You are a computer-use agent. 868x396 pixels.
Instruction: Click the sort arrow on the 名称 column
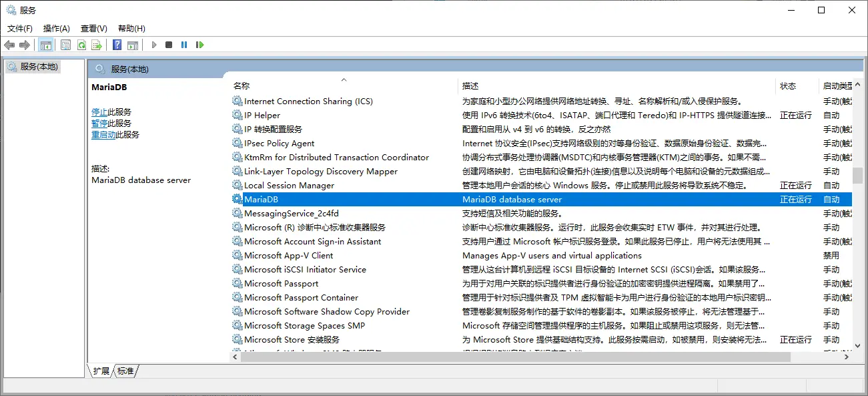[x=344, y=79]
